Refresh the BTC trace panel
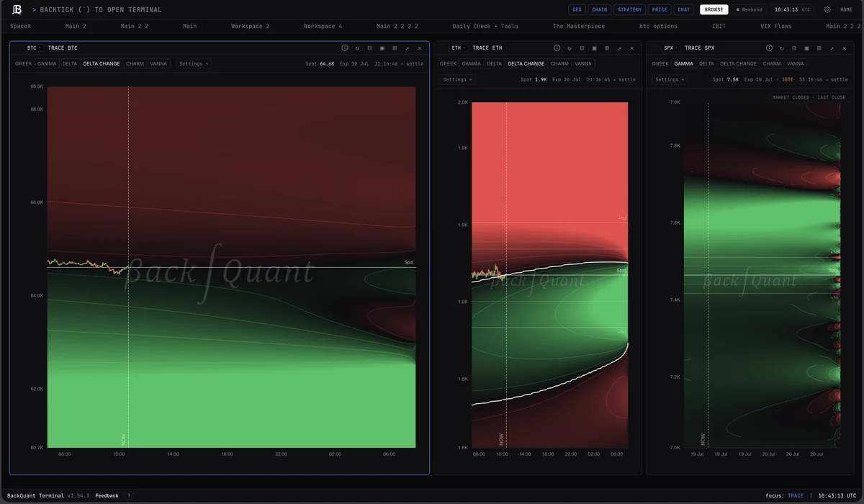864x504 pixels. pos(357,48)
